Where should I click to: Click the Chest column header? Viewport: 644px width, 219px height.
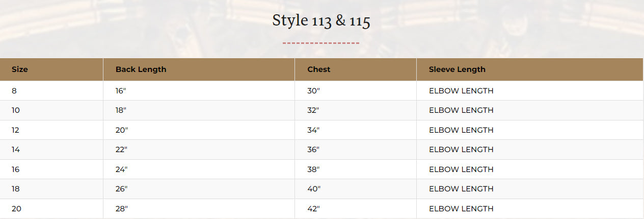319,69
